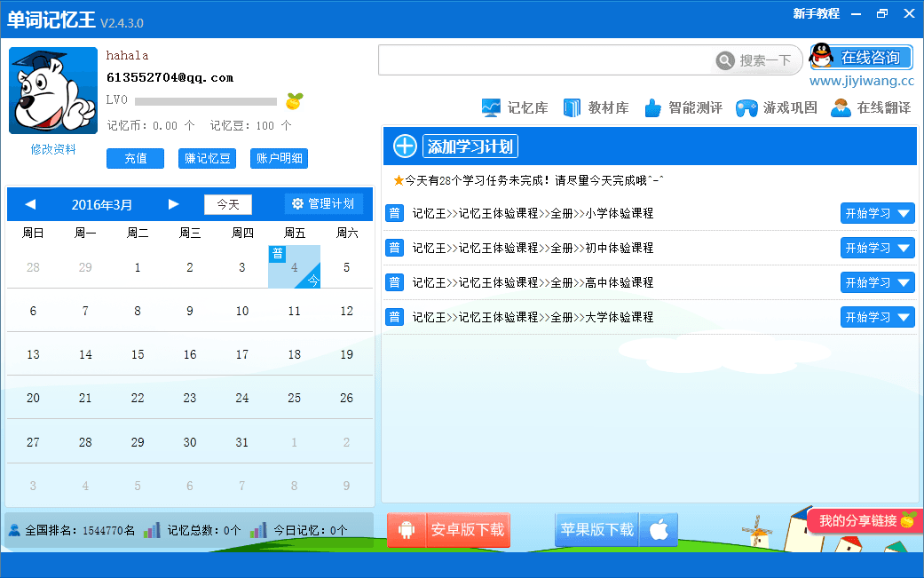
Task: Click the LV0 level progress bar
Action: 205,101
